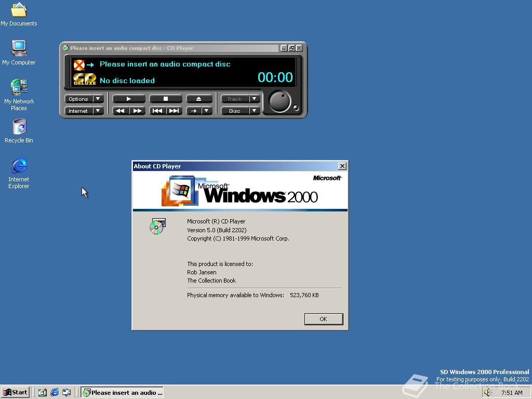Screen dimensions: 532x399
Task: Click the CD disc icon in About dialog
Action: coord(157,227)
